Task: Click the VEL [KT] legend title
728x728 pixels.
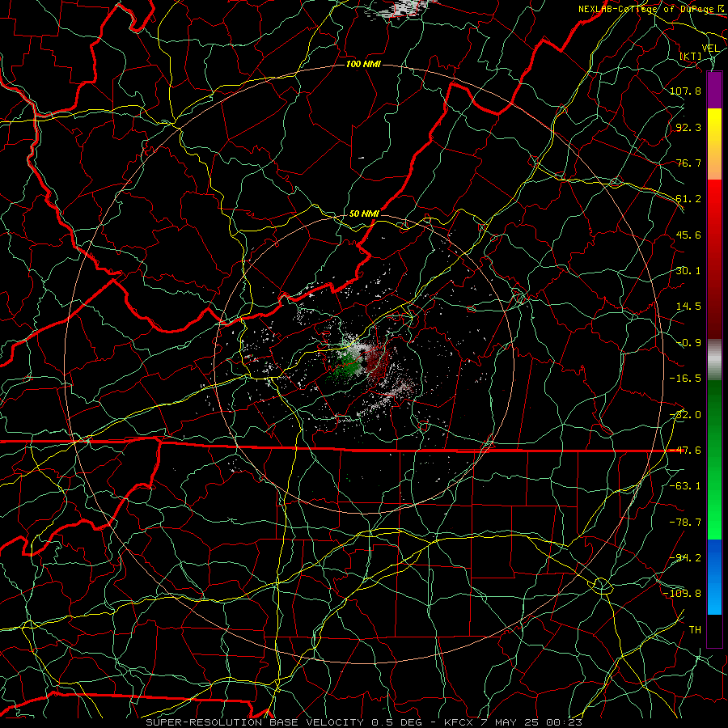Action: tap(699, 52)
